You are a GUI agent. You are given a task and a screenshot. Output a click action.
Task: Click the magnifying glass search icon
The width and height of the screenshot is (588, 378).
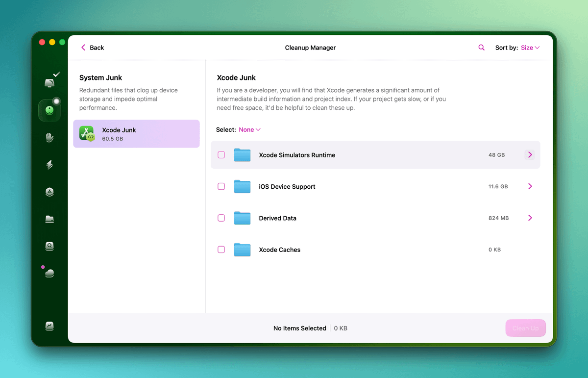(x=481, y=48)
